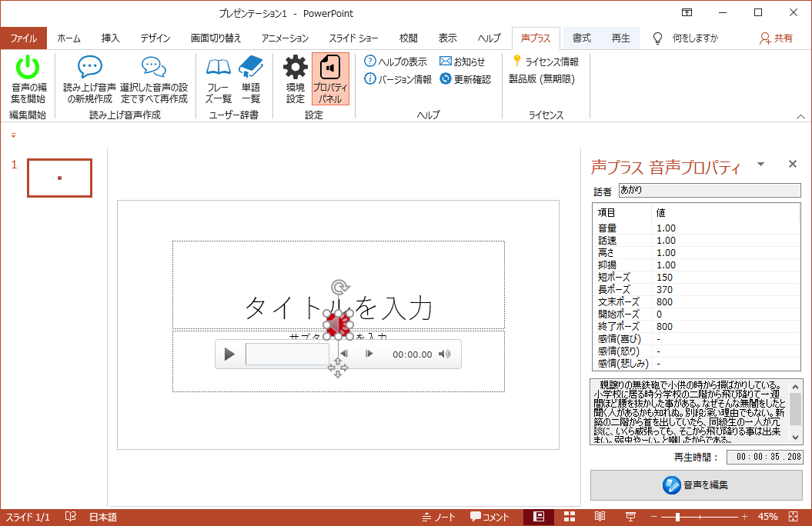
Task: Select the 長ポーズ value 370
Action: (664, 290)
